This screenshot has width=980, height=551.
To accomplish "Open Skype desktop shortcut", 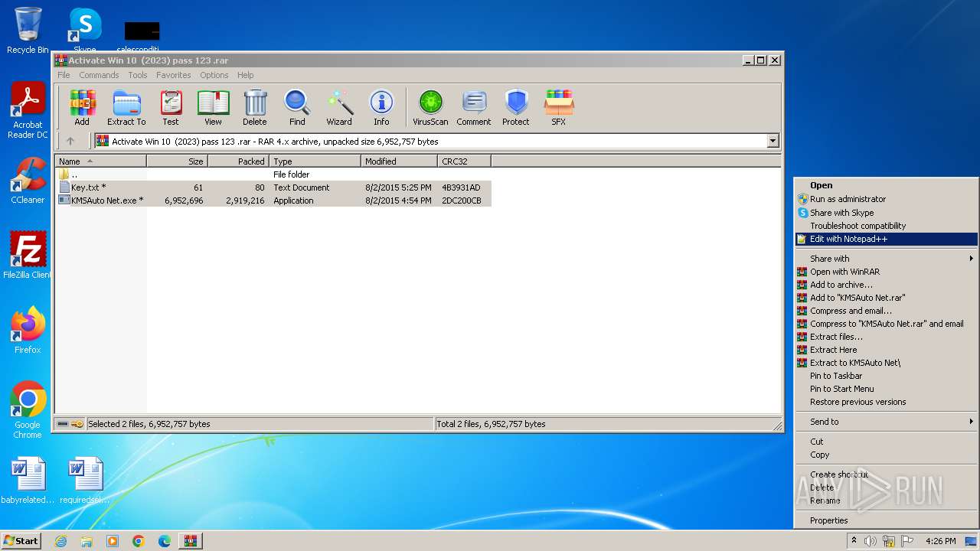I will [x=85, y=31].
